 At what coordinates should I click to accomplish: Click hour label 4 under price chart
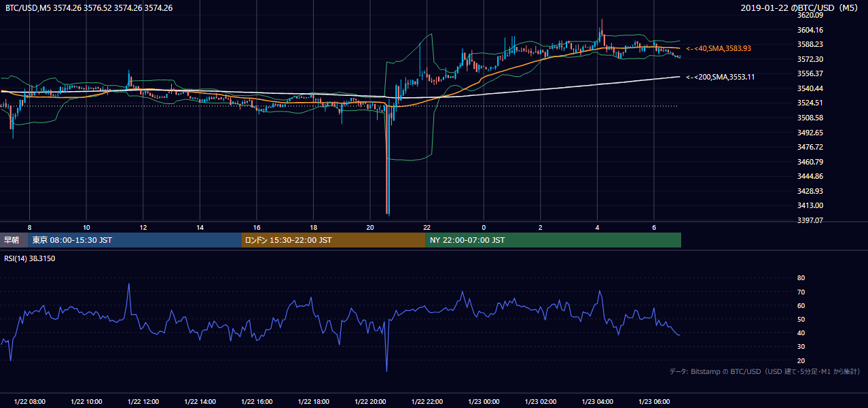(x=597, y=227)
